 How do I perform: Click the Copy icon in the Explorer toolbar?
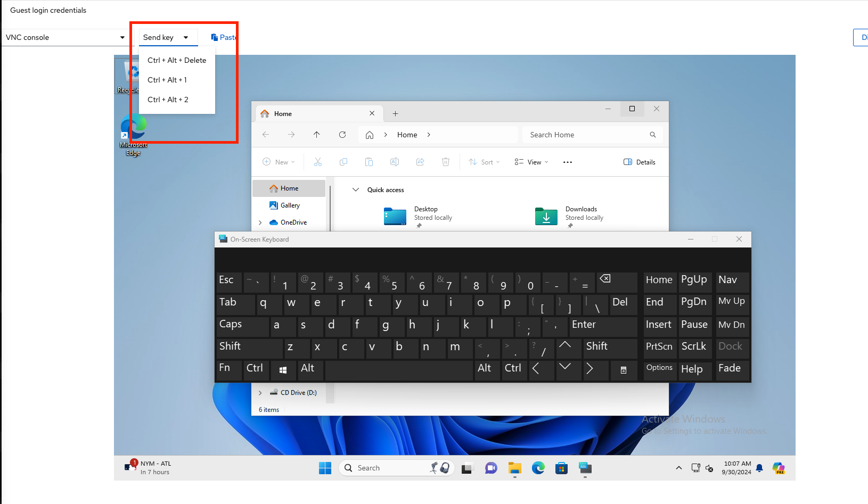(x=343, y=162)
